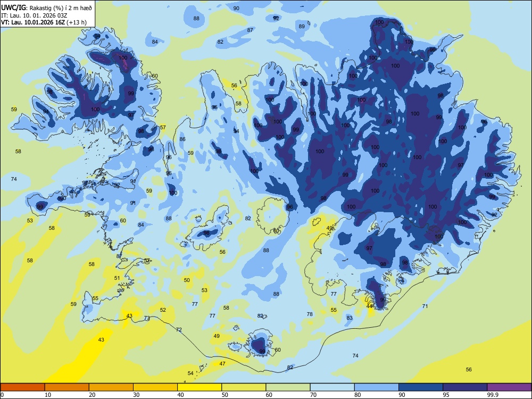Click the legend tick label "99.9"

tap(493, 395)
